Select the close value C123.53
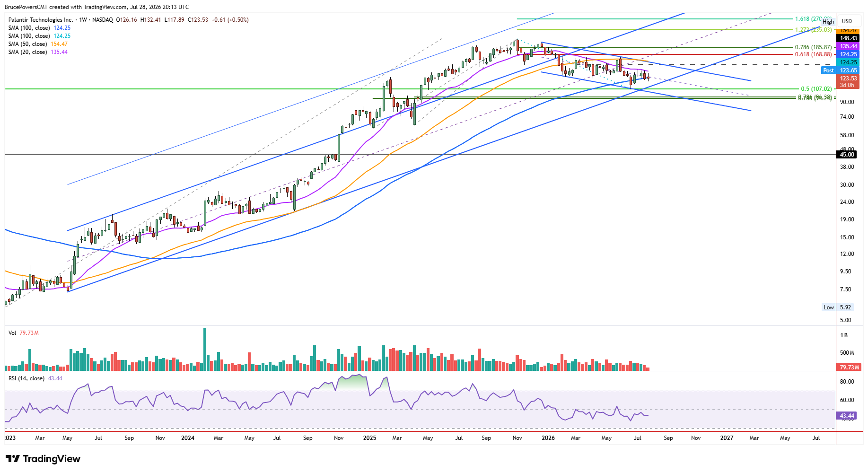This screenshot has height=473, width=868. pyautogui.click(x=198, y=20)
